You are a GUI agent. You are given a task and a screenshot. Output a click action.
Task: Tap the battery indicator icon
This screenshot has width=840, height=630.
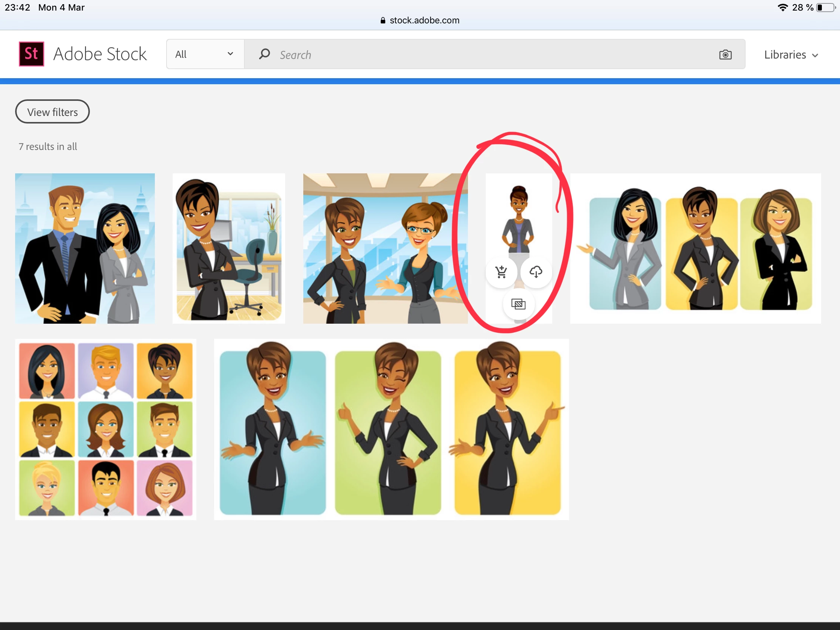pyautogui.click(x=825, y=8)
